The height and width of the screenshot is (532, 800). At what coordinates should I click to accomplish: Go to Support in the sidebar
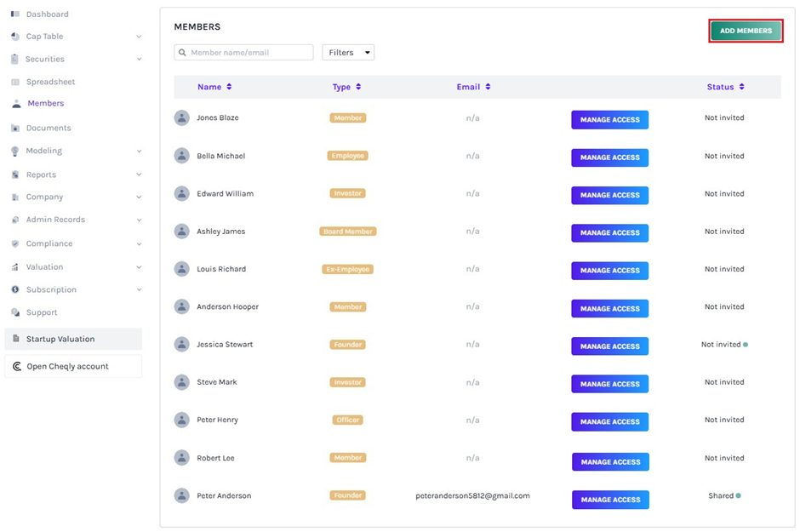click(x=42, y=313)
